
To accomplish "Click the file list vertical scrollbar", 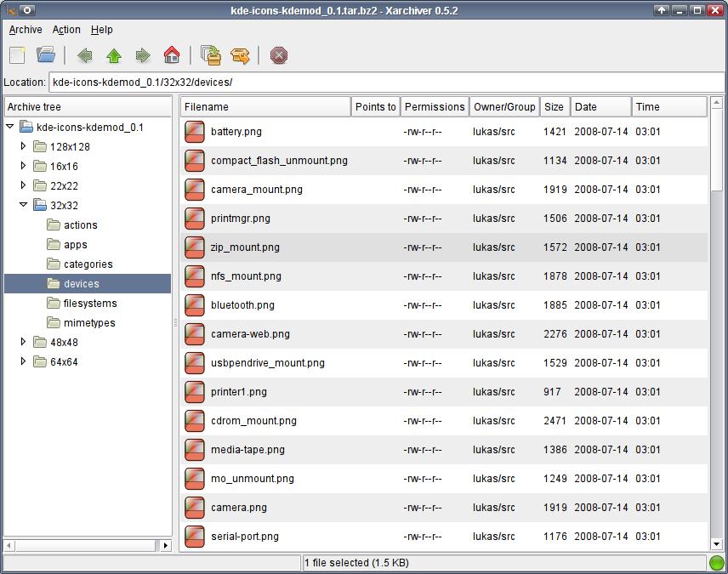I will tap(716, 340).
